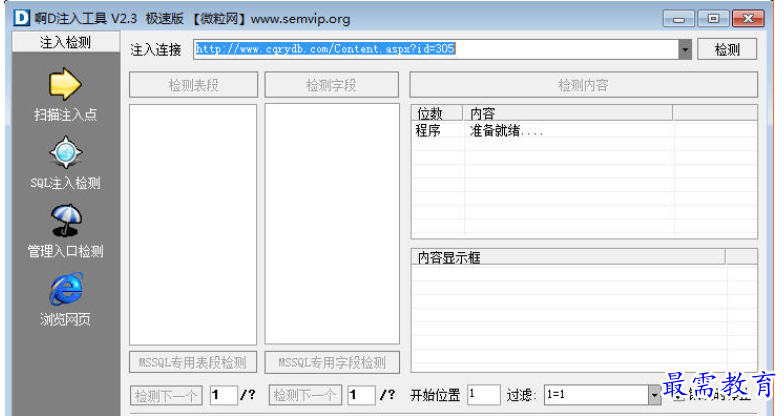Image resolution: width=784 pixels, height=416 pixels.
Task: Click the MSSQL专用表段检测 button
Action: click(193, 362)
